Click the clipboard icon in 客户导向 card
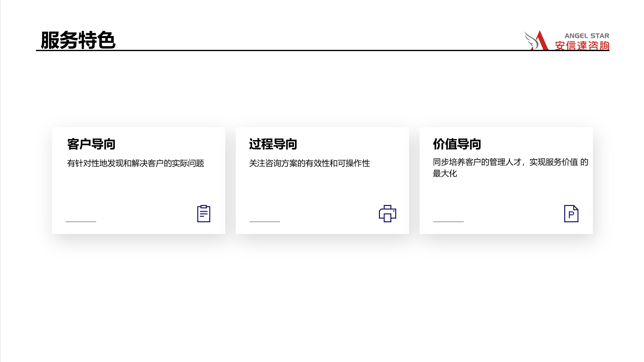 pos(203,213)
